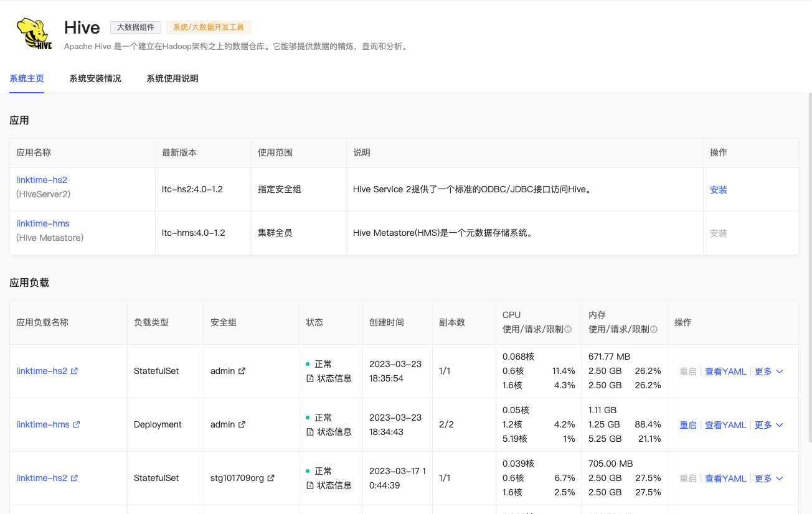Click memory percentage 88.4%
The height and width of the screenshot is (514, 812).
point(648,424)
